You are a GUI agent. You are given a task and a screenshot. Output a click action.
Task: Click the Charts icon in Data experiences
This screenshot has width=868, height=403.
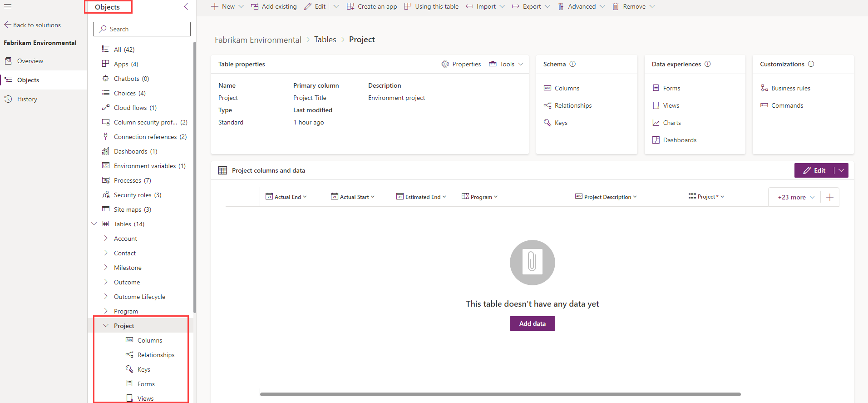pos(656,123)
